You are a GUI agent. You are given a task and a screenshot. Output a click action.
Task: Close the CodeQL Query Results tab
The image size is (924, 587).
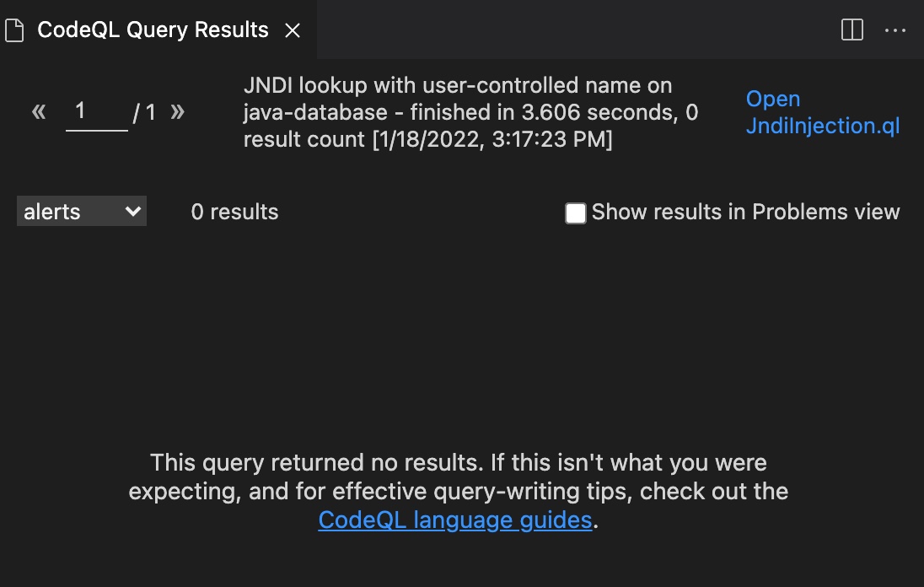coord(292,30)
